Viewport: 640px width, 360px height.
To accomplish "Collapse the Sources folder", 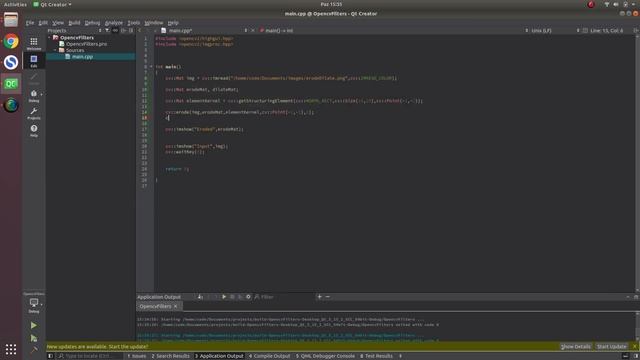I will pyautogui.click(x=55, y=50).
